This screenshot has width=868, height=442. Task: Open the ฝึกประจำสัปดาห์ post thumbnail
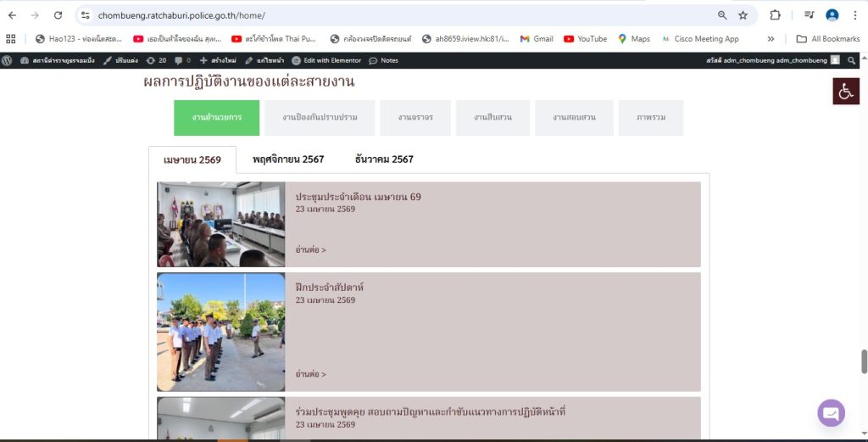click(221, 333)
